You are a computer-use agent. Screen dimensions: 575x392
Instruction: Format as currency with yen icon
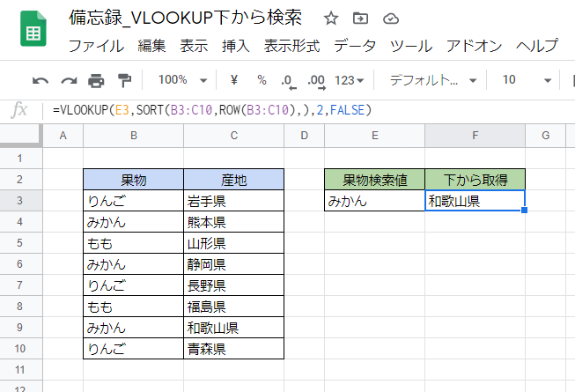point(234,79)
